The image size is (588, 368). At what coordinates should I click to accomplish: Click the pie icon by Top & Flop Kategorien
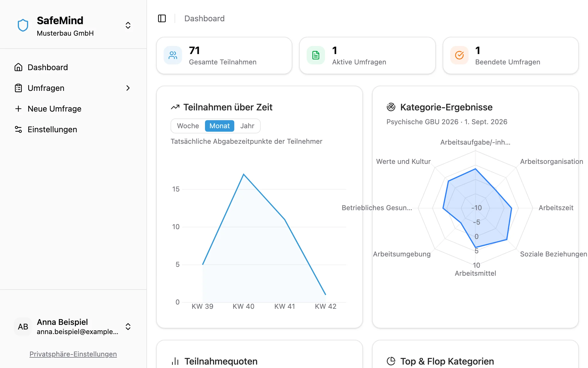pyautogui.click(x=391, y=361)
